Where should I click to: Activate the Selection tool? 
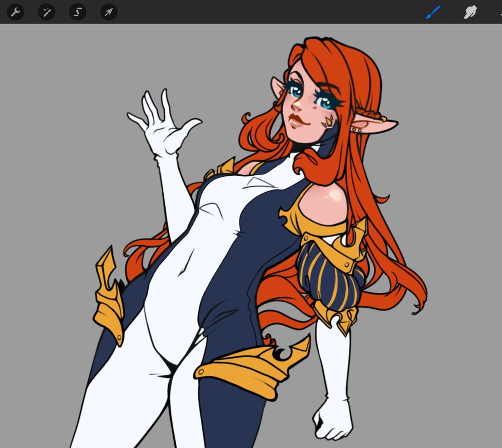click(78, 12)
